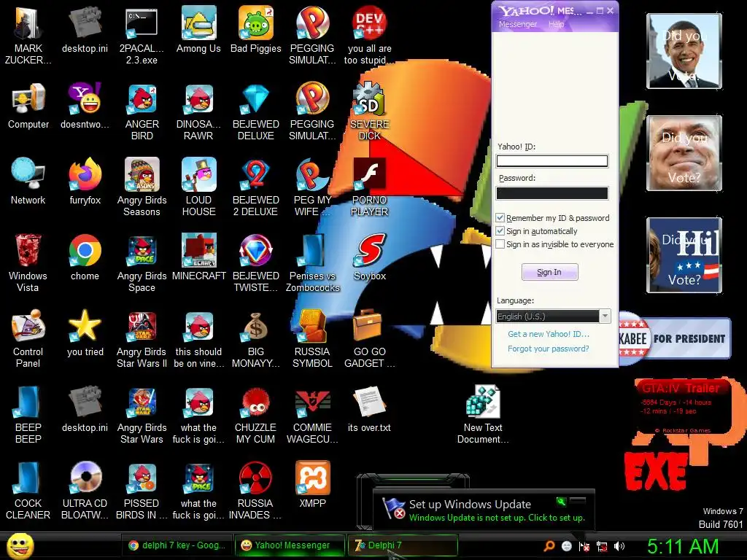Expand the Language dropdown in Yahoo Messenger
Screen dimensions: 747x560
point(605,316)
